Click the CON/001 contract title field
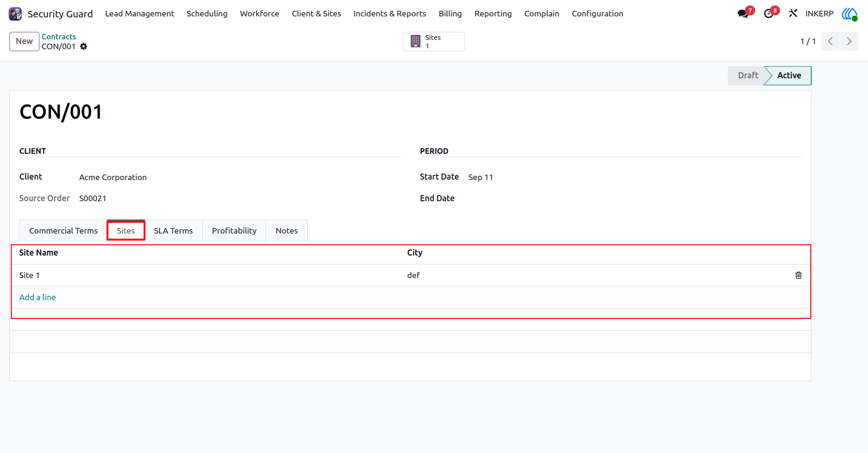The width and height of the screenshot is (868, 453). 61,112
